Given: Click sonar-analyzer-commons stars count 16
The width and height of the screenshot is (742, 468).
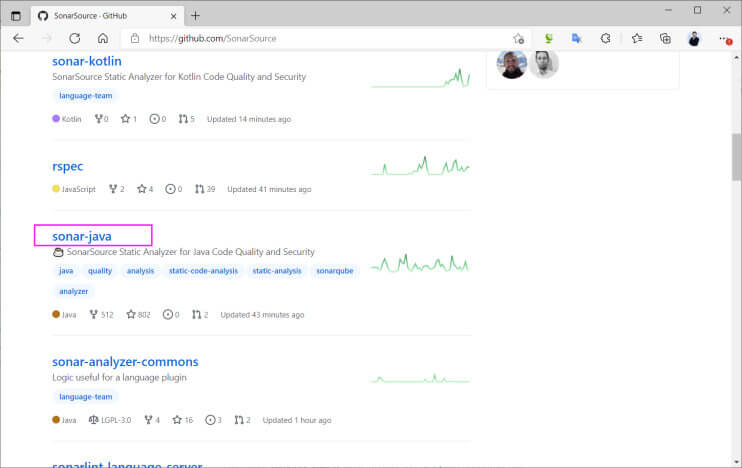Looking at the screenshot, I should [183, 420].
